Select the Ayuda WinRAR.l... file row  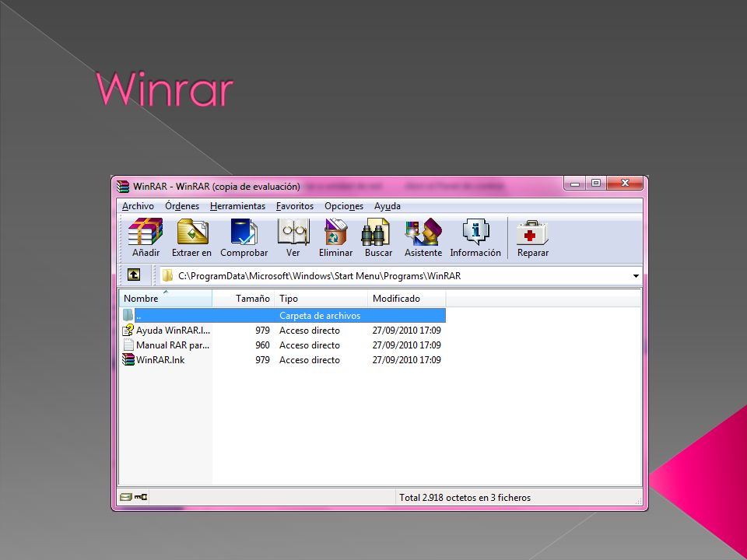[282, 330]
